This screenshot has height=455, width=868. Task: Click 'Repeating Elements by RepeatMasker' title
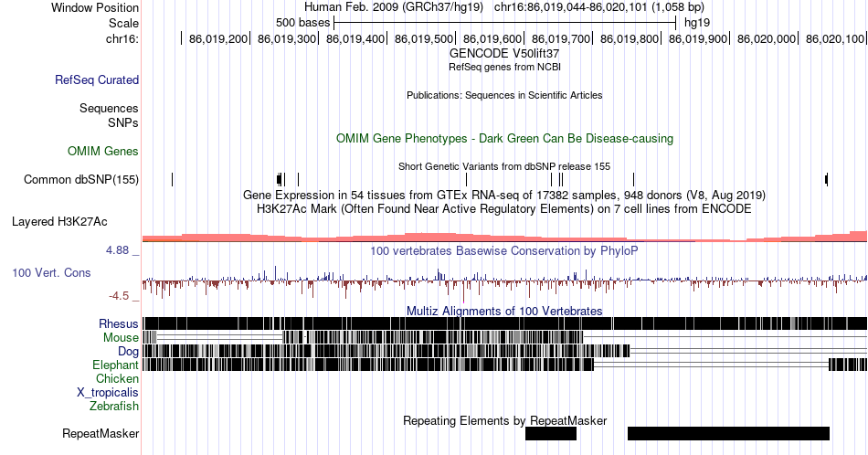click(x=504, y=420)
